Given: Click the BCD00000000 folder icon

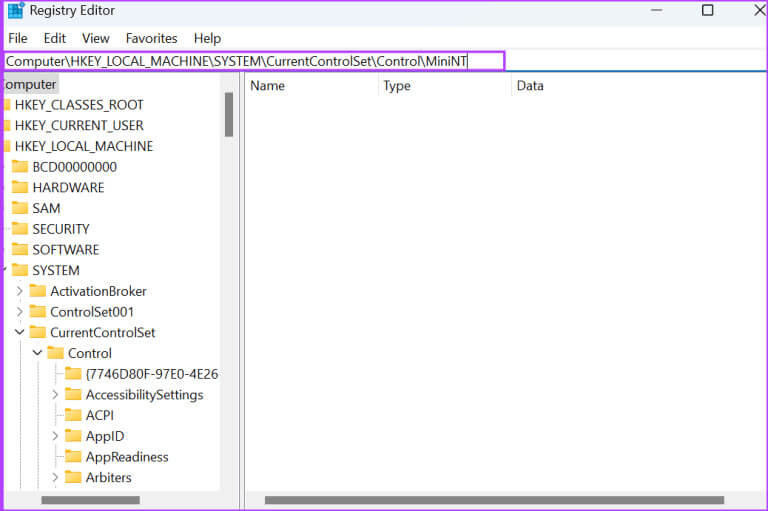Looking at the screenshot, I should (20, 167).
